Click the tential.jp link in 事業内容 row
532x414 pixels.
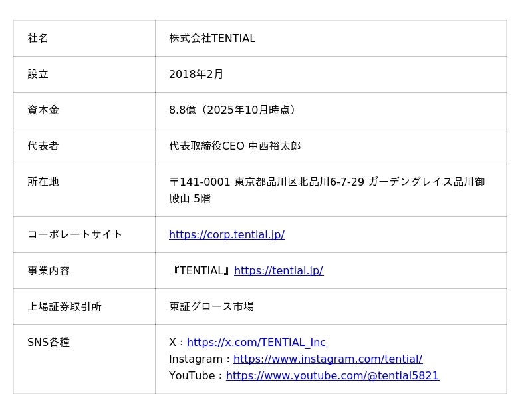tap(279, 270)
